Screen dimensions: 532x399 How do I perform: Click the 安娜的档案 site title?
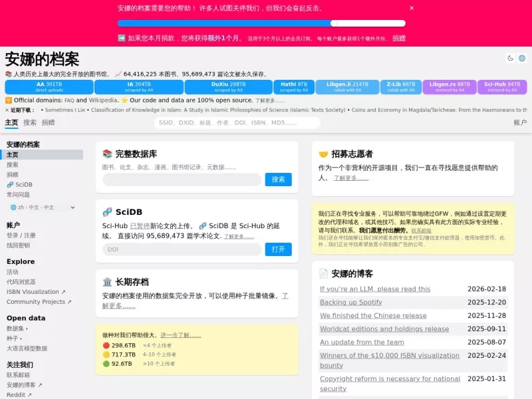42,59
